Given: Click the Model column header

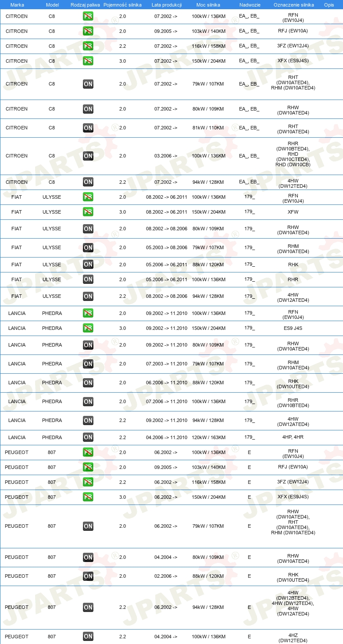Looking at the screenshot, I should [x=52, y=5].
